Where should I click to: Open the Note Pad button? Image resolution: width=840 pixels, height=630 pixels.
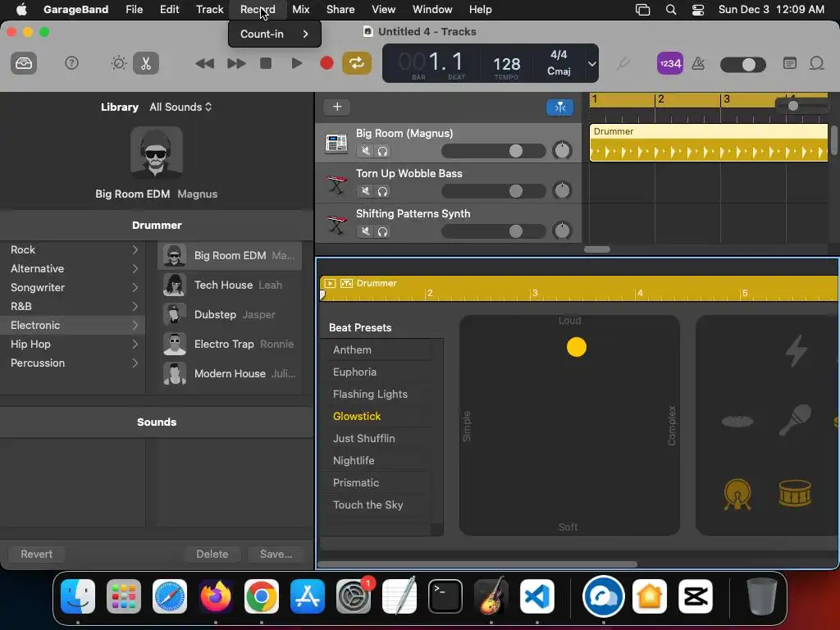point(789,63)
